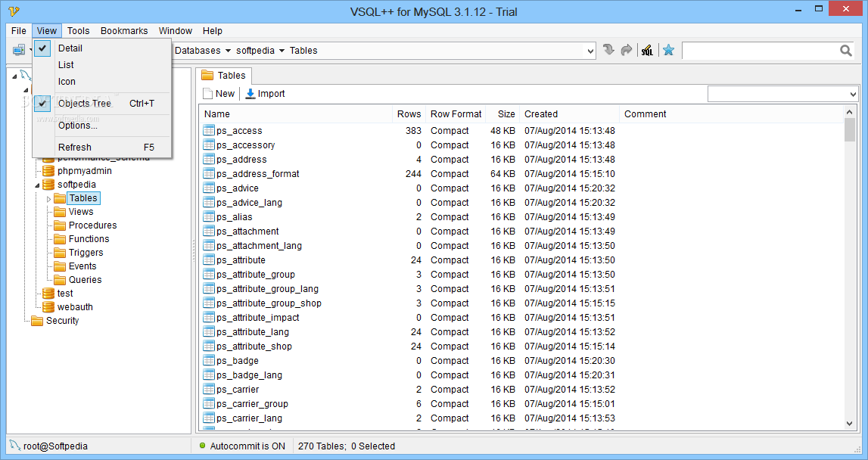
Task: Click the New table button
Action: [x=219, y=94]
